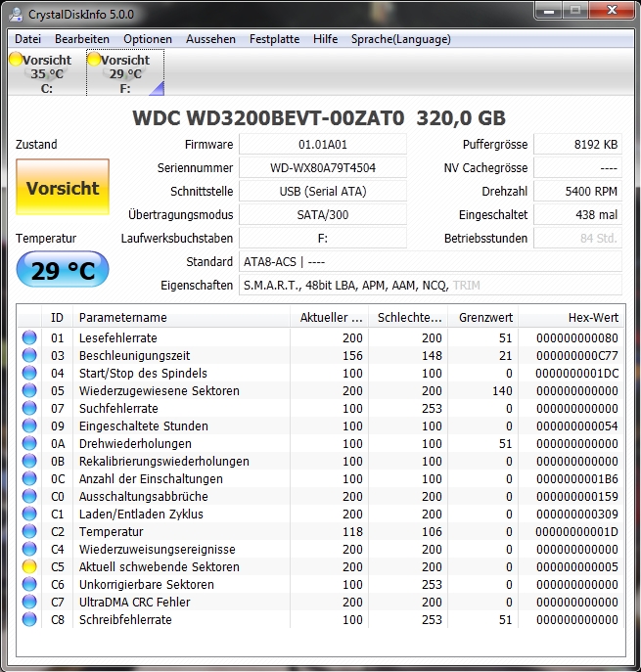Click the blue status dot for Wiederzugewiesene Sektoren
Image resolution: width=641 pixels, height=672 pixels.
29,390
